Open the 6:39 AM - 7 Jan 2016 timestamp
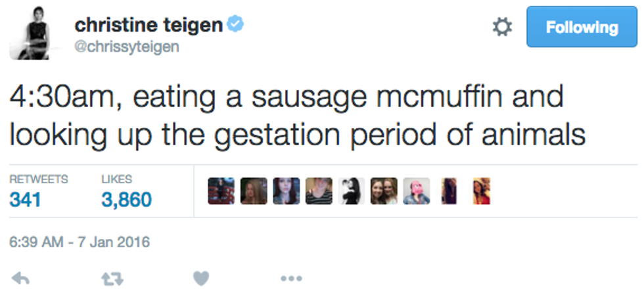Screen dimensions: 644x295 tap(80, 242)
